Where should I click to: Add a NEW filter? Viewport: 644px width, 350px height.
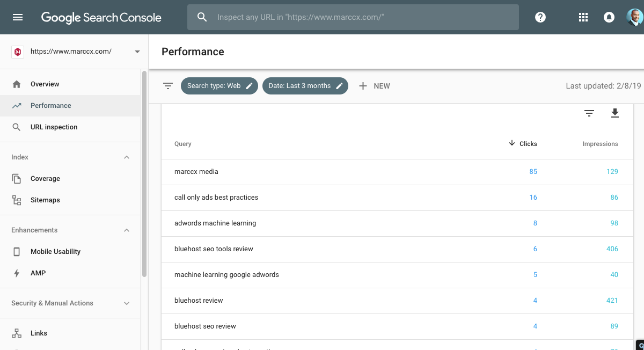pyautogui.click(x=374, y=86)
